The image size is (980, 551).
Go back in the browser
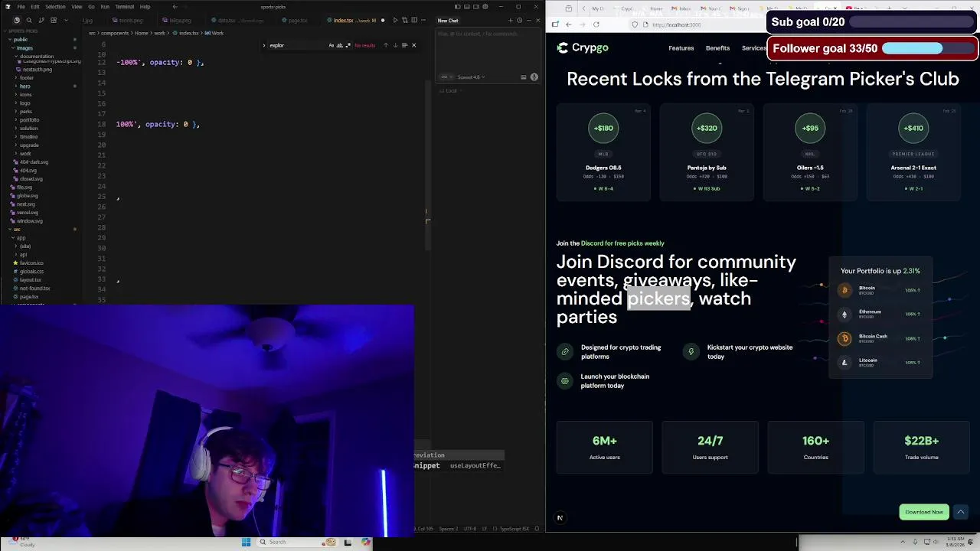pos(568,24)
